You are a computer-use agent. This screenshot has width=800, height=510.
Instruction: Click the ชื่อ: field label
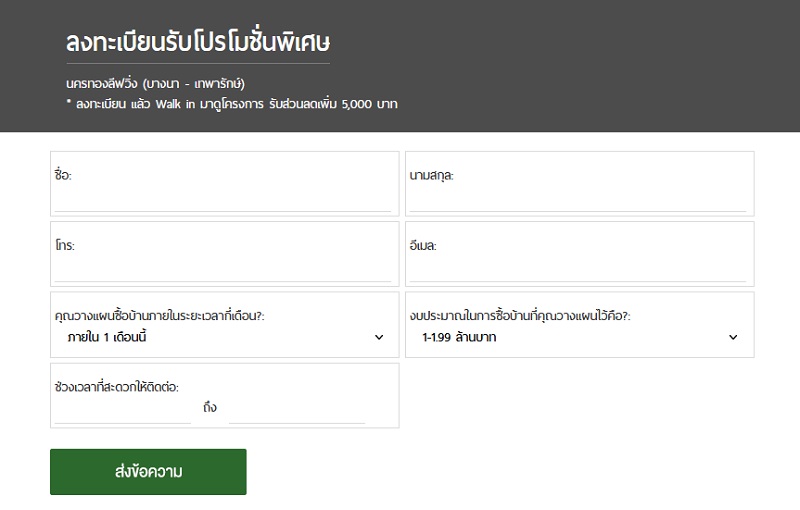coord(63,174)
